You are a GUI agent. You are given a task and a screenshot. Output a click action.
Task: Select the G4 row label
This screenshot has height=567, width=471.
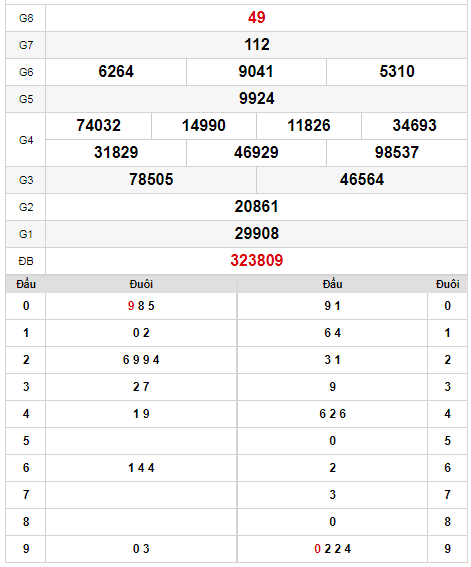coord(26,140)
